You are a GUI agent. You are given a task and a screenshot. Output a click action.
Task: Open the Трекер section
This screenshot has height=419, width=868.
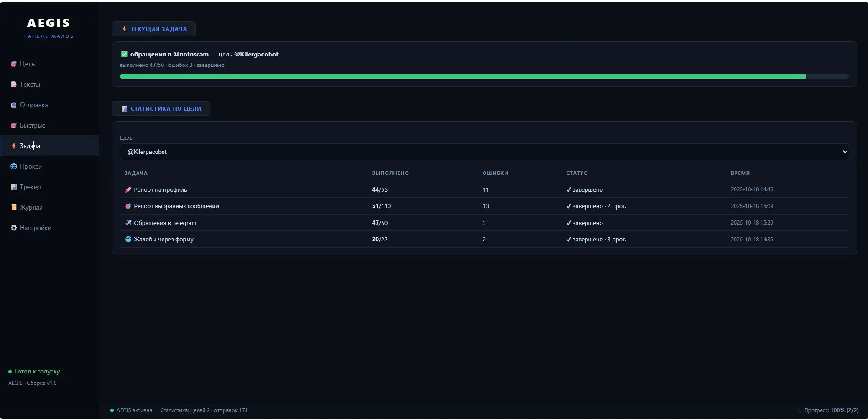tap(49, 187)
